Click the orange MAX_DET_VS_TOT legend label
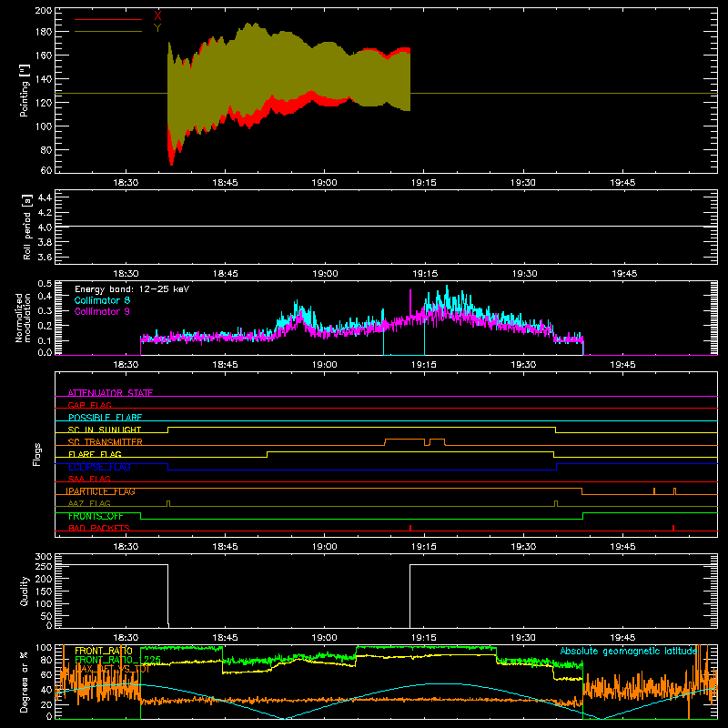This screenshot has height=728, width=728. pos(111,669)
